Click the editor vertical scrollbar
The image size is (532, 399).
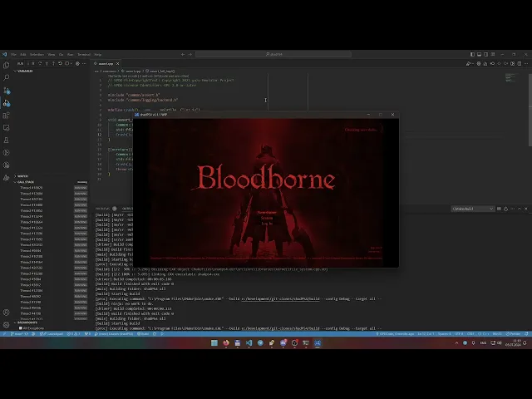(x=530, y=110)
